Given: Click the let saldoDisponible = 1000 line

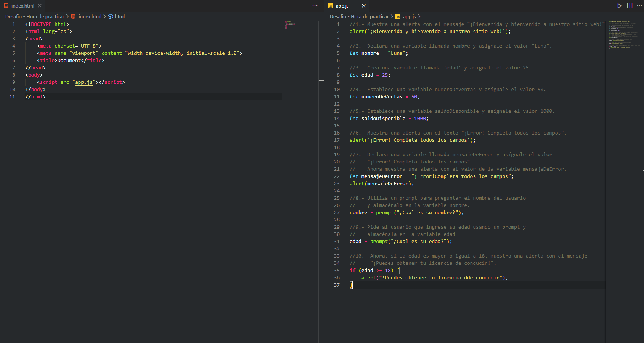Looking at the screenshot, I should coord(389,118).
